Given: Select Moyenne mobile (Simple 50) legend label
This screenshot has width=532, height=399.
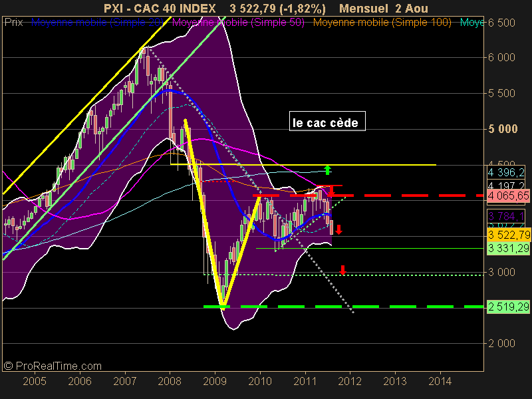Looking at the screenshot, I should click(x=238, y=23).
